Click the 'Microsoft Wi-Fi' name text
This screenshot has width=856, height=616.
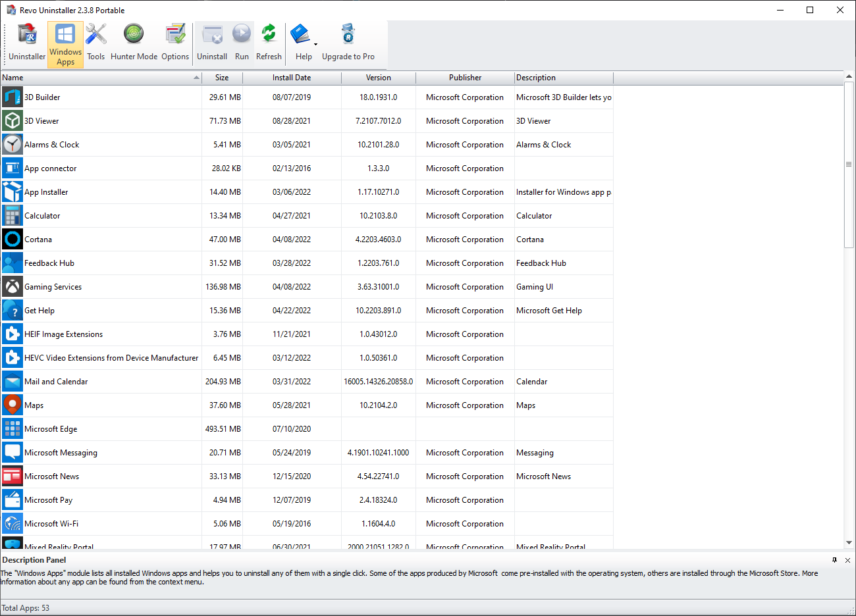coord(51,524)
